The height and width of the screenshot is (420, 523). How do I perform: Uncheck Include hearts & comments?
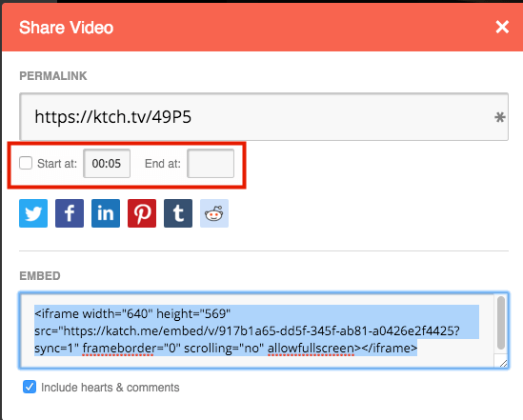tap(30, 387)
